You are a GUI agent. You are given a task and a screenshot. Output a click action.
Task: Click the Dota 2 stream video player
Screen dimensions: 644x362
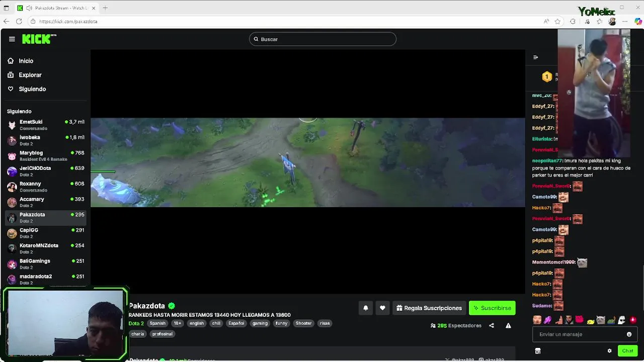307,171
